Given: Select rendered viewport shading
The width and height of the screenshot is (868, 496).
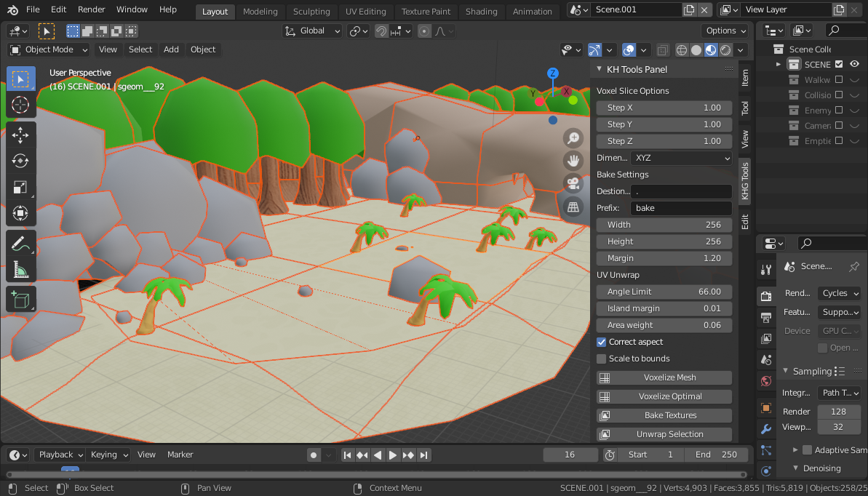Looking at the screenshot, I should click(x=725, y=50).
